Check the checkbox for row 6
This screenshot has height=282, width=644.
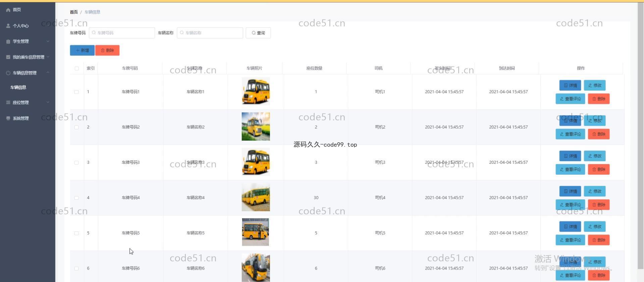(76, 268)
